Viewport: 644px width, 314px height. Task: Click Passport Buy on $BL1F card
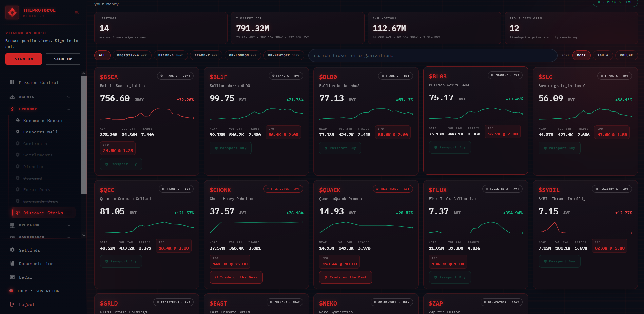coord(231,148)
